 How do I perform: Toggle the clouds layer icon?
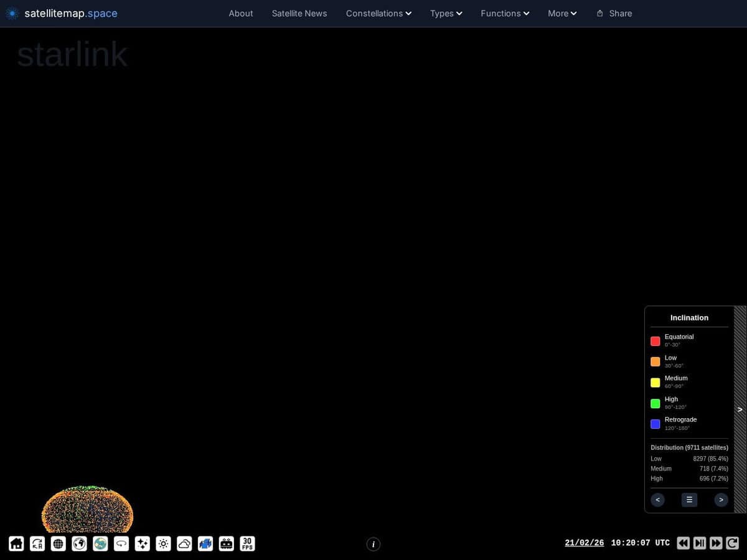point(184,544)
